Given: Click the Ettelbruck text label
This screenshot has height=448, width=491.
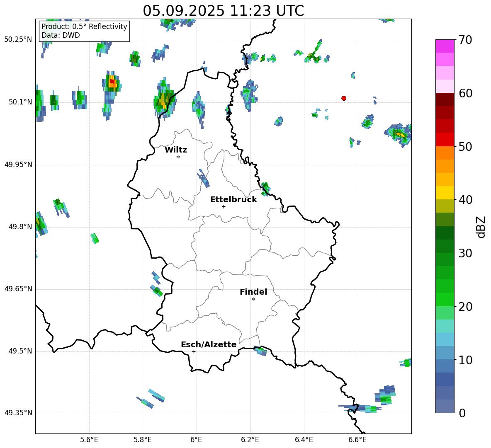Looking at the screenshot, I should 233,200.
